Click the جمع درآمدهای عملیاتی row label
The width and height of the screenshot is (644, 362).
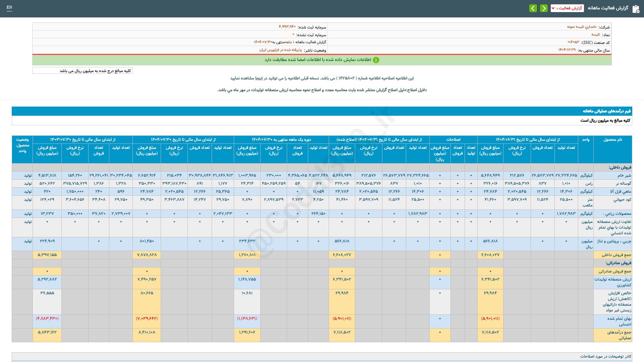619,335
